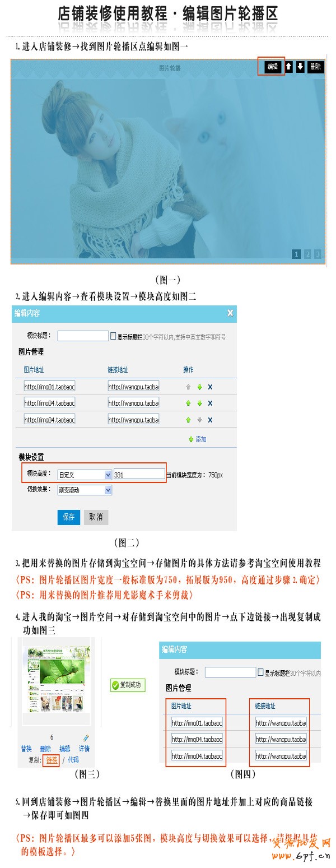Click the pencil icon under the space thumbnail
The height and width of the screenshot is (868, 336).
(86, 738)
